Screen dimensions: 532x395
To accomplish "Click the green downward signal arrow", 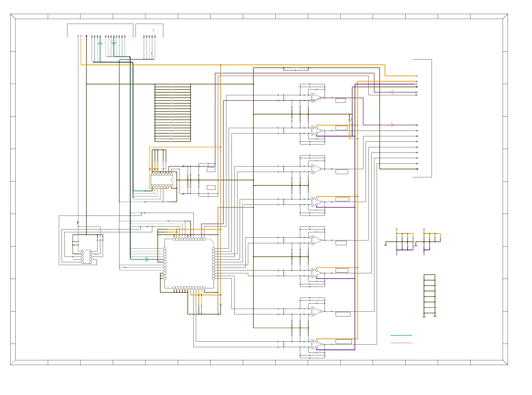I will [114, 43].
